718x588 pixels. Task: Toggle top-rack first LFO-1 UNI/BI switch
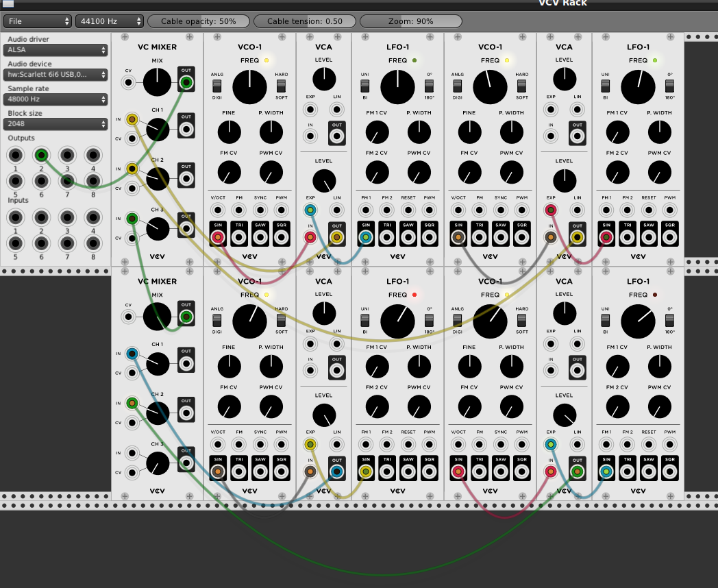[x=365, y=86]
